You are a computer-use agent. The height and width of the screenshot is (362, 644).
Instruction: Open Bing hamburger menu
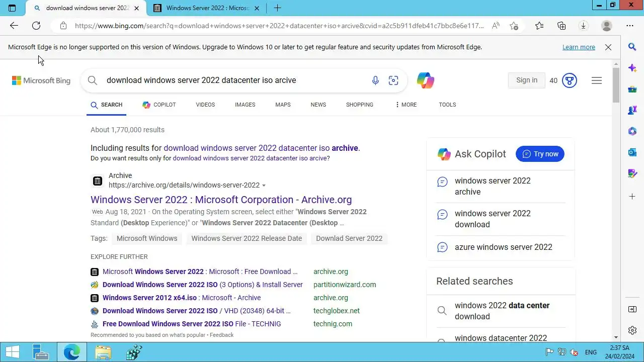pyautogui.click(x=597, y=80)
